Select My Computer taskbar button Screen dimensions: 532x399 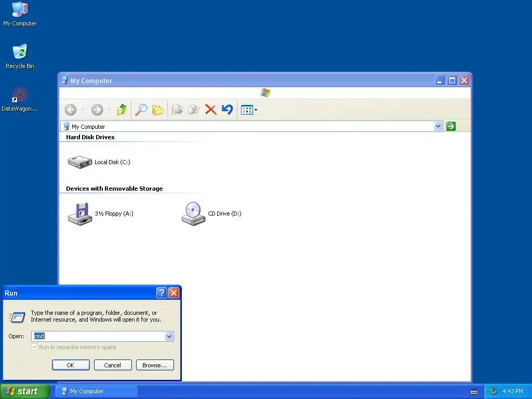(x=96, y=391)
